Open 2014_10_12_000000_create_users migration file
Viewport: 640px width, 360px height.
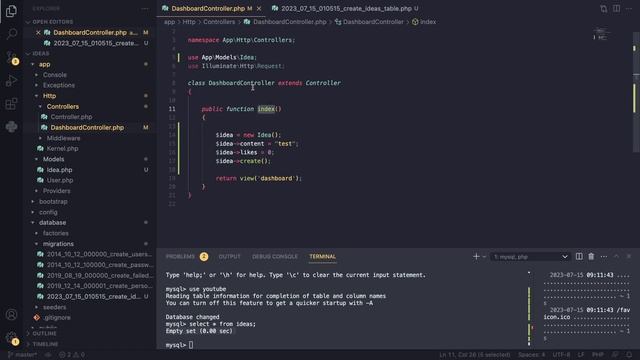tap(99, 254)
